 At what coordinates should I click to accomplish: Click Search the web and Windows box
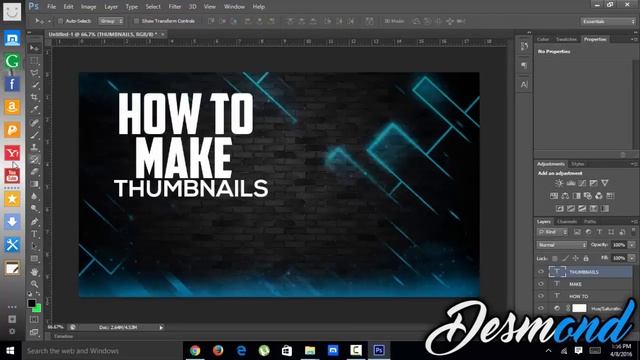[102, 351]
